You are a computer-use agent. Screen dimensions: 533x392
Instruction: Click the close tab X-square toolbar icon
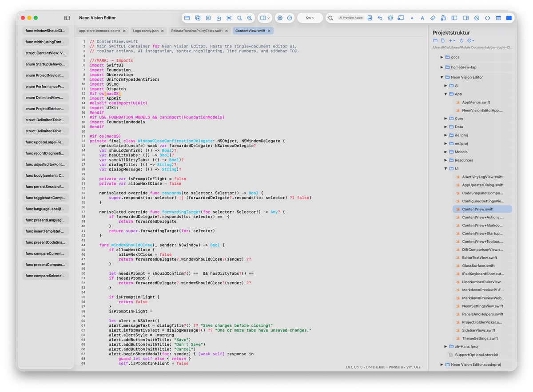(x=208, y=18)
